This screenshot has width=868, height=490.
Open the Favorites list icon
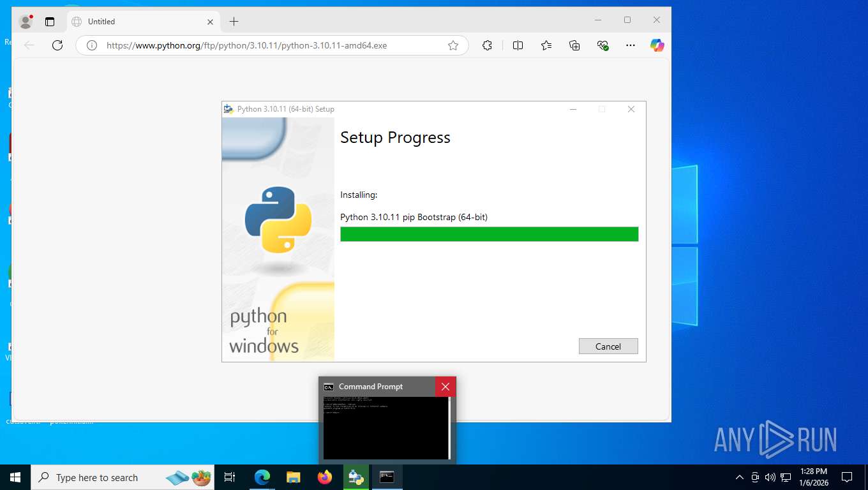coord(546,45)
